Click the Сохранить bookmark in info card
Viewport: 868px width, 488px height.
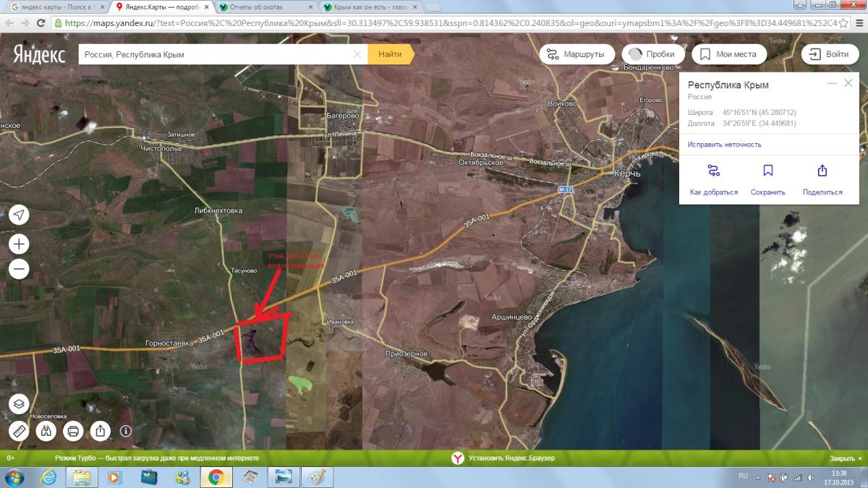click(x=767, y=179)
